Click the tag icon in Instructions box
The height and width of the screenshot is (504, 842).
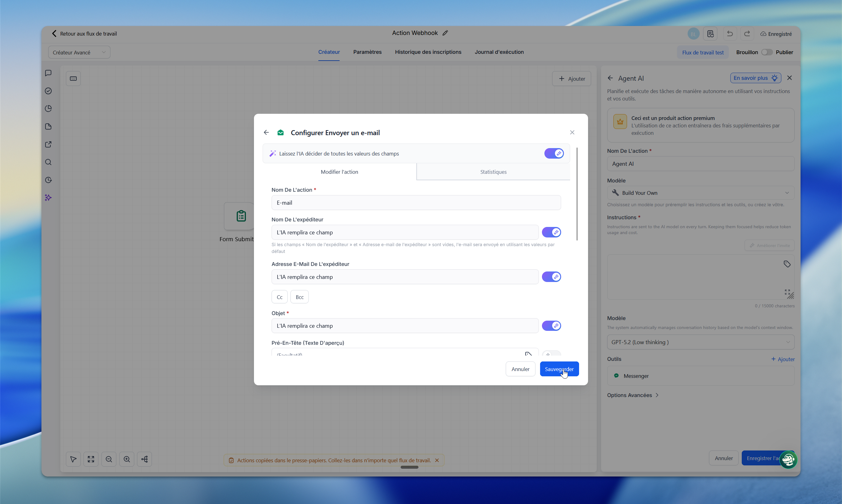[787, 264]
